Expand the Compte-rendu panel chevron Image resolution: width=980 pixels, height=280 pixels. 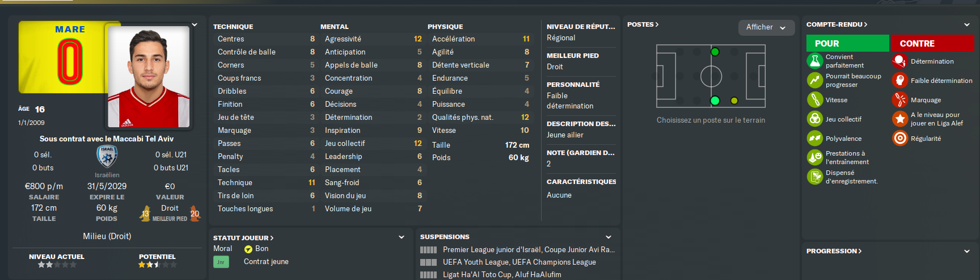point(966,25)
